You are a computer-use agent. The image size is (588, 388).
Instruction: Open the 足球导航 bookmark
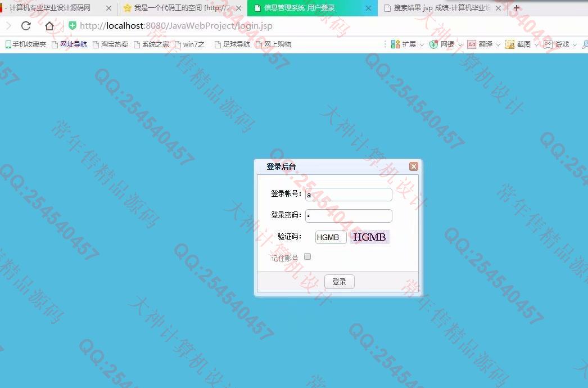coord(232,44)
